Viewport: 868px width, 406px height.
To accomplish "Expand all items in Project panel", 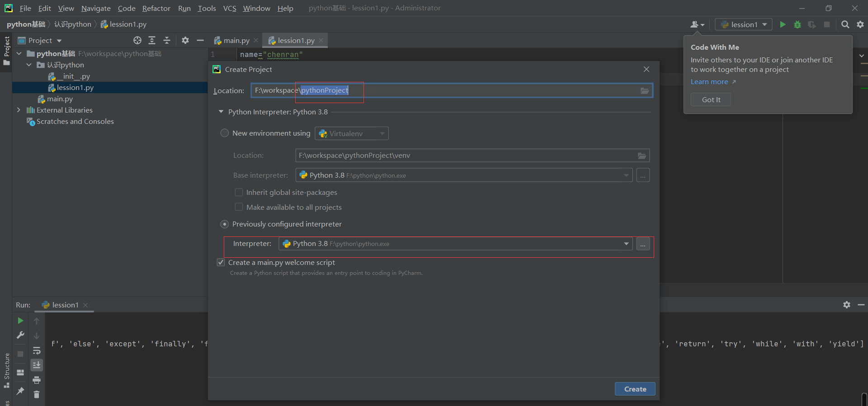I will coord(152,40).
